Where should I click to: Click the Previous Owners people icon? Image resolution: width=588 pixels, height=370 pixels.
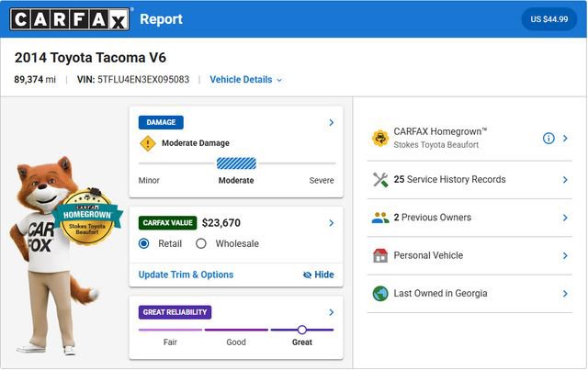click(x=380, y=218)
